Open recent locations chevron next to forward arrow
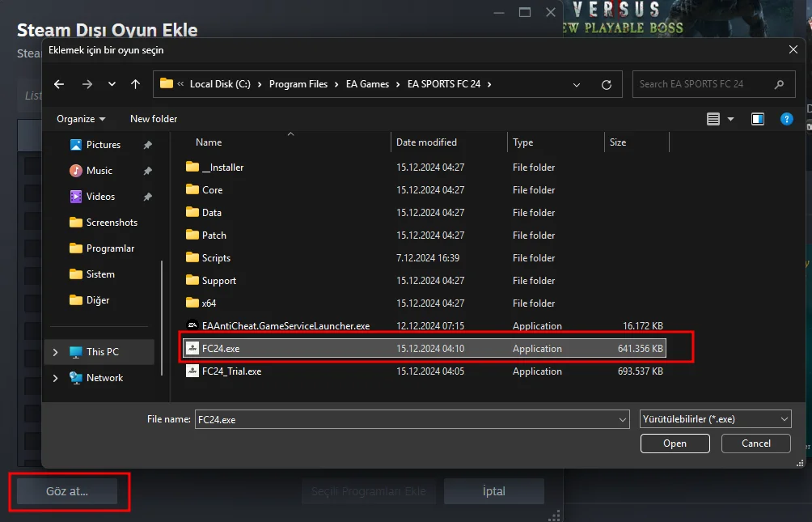This screenshot has height=522, width=812. pyautogui.click(x=112, y=84)
